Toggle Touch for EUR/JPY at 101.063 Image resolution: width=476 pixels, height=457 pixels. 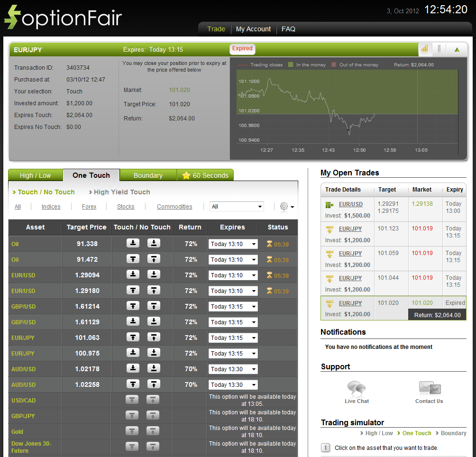[133, 338]
